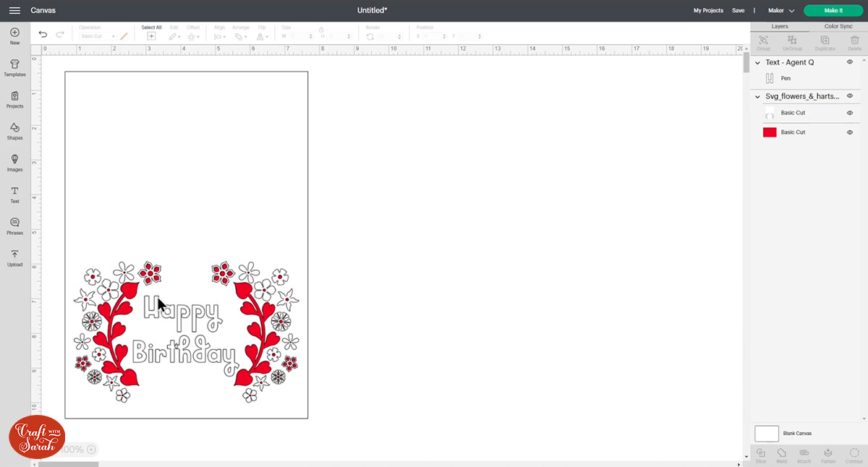868x467 pixels.
Task: Open the Operation dropdown
Action: pyautogui.click(x=98, y=35)
